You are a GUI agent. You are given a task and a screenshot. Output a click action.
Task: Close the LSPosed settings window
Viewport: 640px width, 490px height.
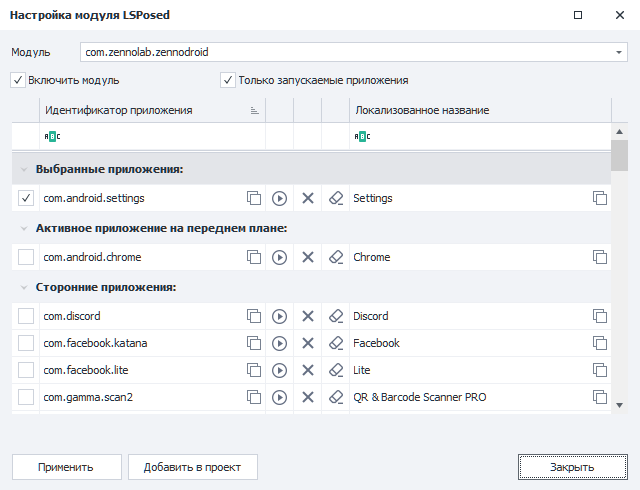point(620,15)
